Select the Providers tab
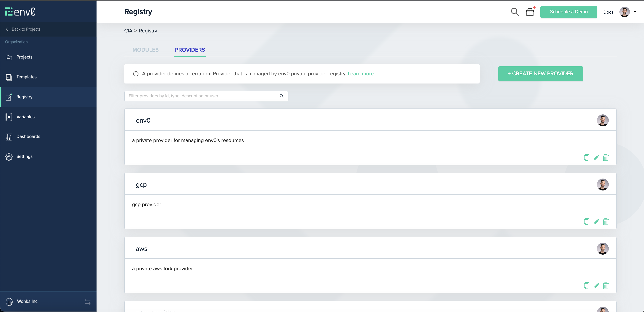The height and width of the screenshot is (312, 644). click(x=190, y=50)
